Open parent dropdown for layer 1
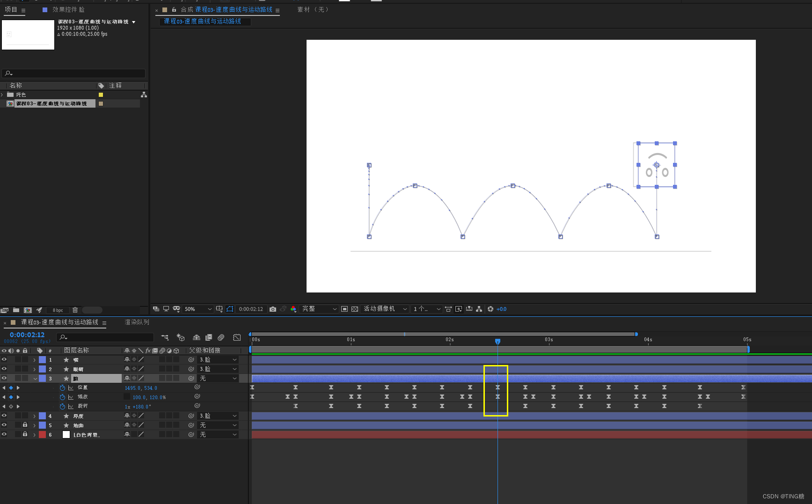Image resolution: width=812 pixels, height=504 pixels. [218, 359]
